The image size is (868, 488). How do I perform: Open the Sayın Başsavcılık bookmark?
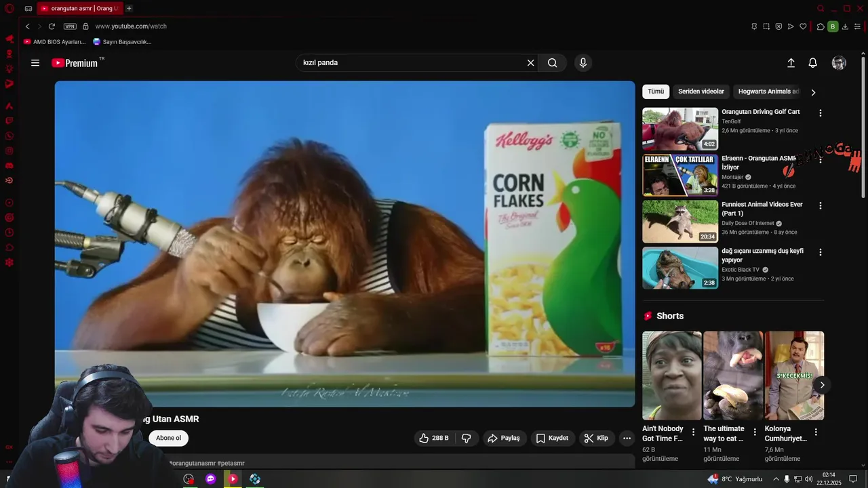point(122,41)
